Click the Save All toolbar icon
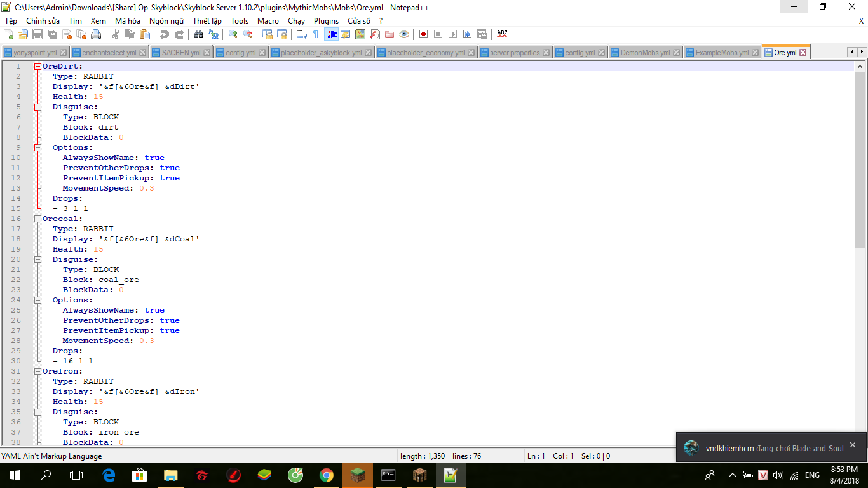This screenshot has height=488, width=868. point(51,34)
